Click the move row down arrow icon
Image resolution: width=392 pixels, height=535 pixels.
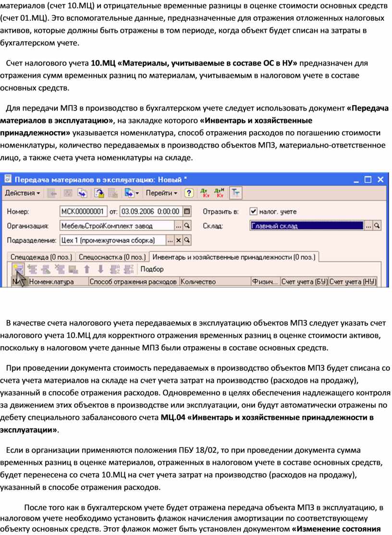(x=100, y=269)
